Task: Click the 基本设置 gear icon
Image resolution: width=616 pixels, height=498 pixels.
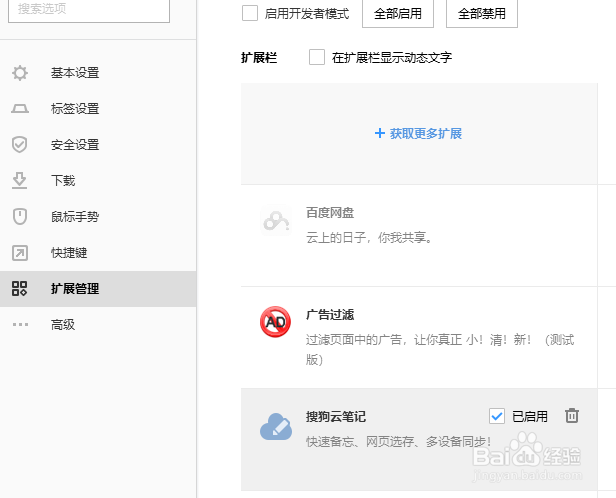Action: pyautogui.click(x=20, y=73)
